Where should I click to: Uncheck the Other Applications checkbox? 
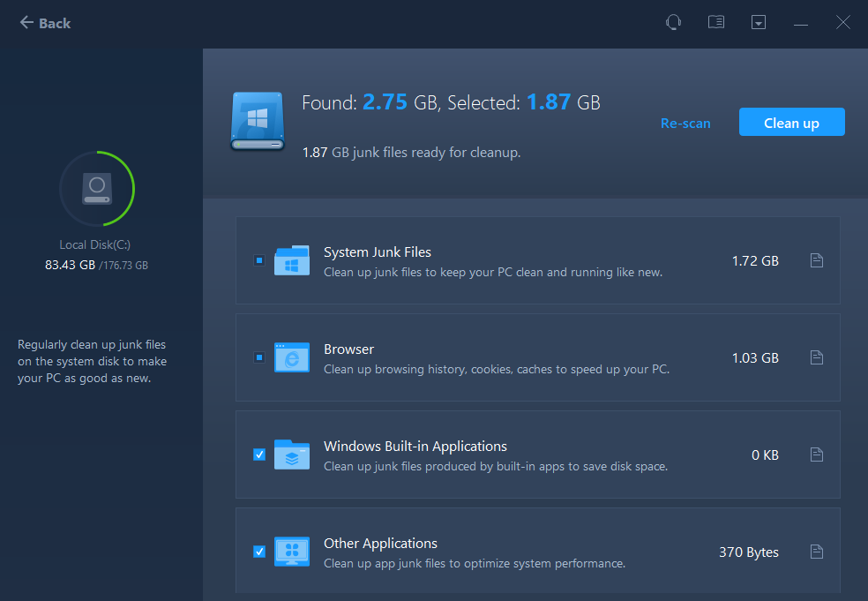259,552
